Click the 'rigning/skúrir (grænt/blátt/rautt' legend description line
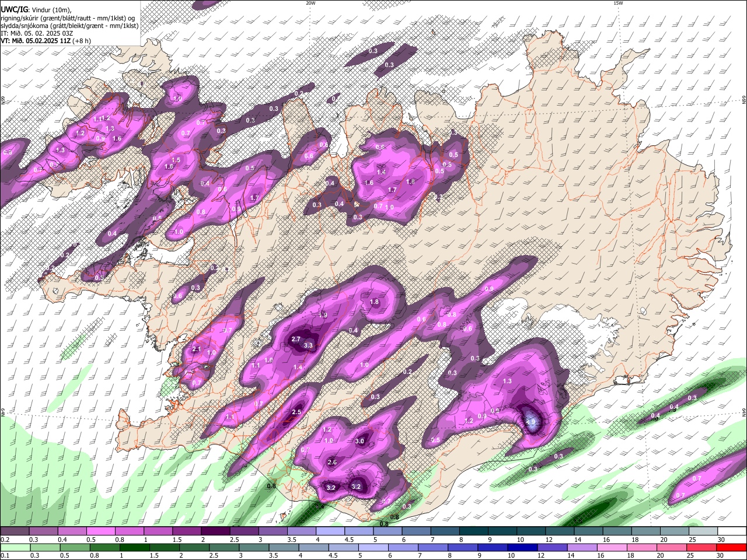The image size is (747, 560). point(68,18)
